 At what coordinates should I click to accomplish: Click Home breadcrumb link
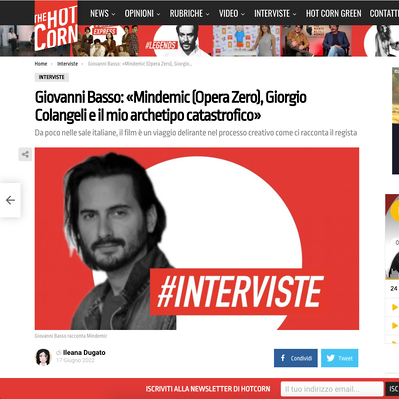(41, 64)
